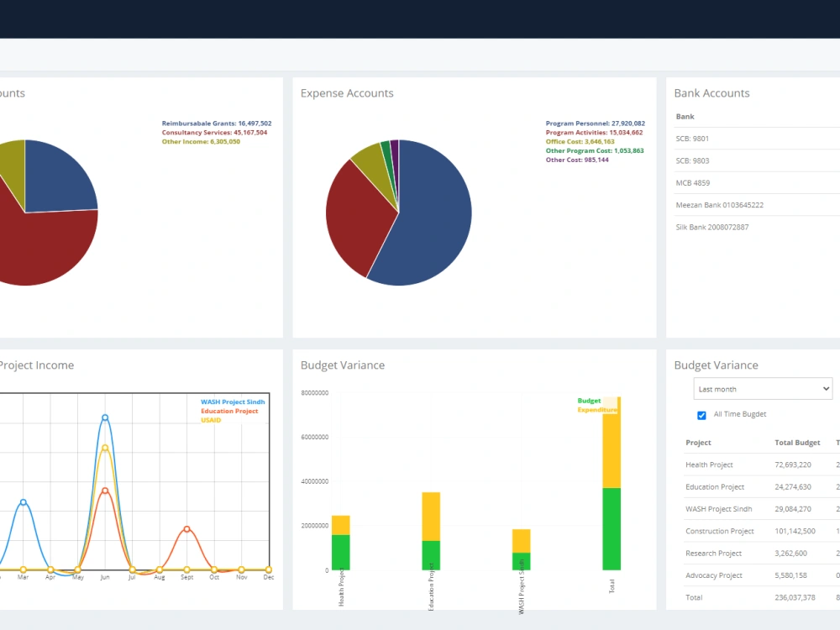Click Reimbursabale Grants legend entry

coord(217,123)
